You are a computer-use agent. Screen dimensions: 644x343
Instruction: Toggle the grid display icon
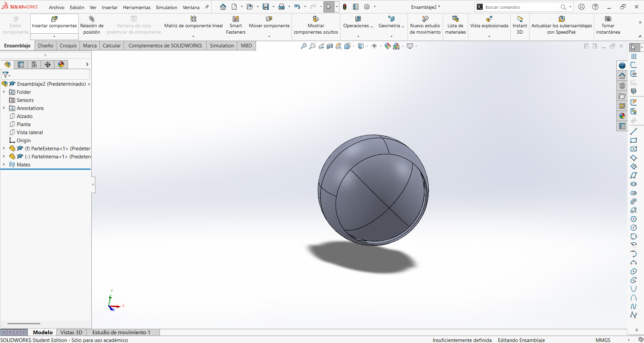634,56
